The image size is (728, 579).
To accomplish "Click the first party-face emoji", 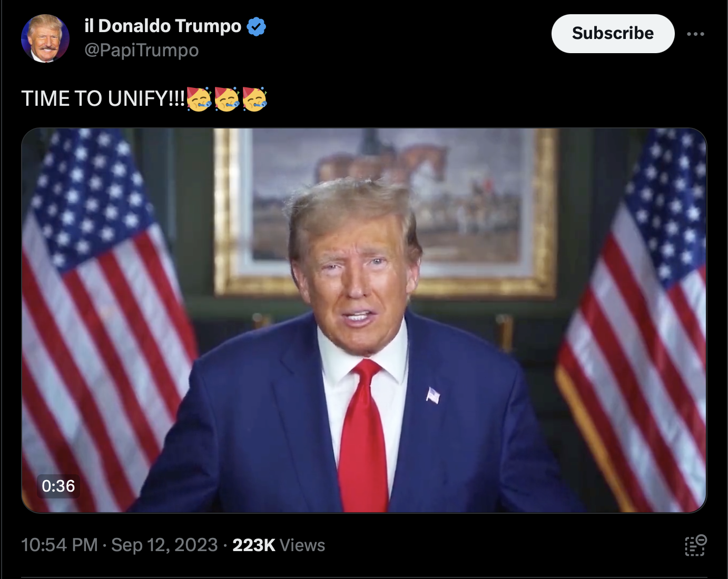I will coord(199,99).
